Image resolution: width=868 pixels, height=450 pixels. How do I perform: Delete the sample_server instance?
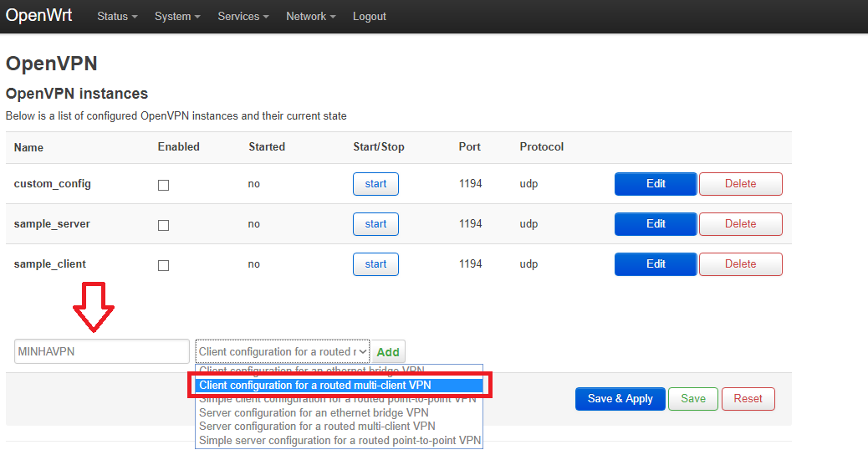tap(741, 224)
